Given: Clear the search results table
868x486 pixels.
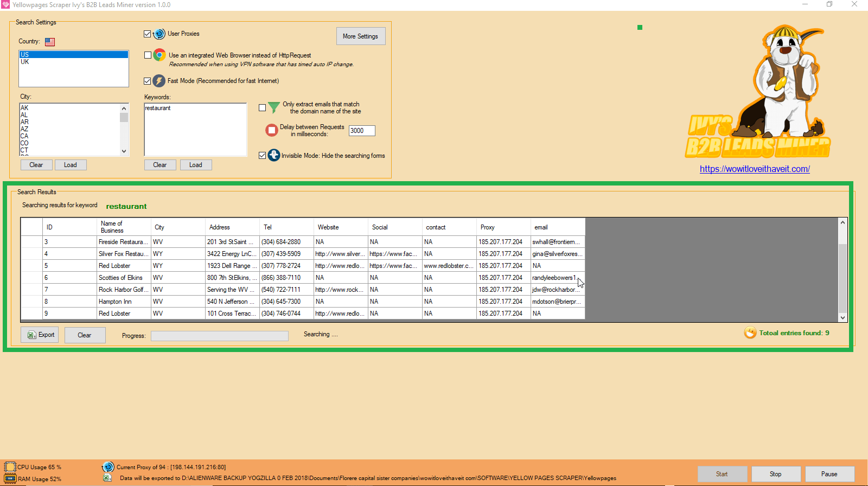Looking at the screenshot, I should (85, 335).
